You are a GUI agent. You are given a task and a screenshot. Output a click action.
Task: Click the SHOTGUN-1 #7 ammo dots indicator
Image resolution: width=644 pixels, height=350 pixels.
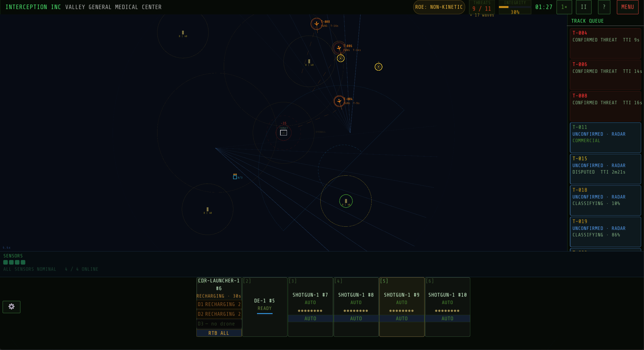(x=310, y=311)
